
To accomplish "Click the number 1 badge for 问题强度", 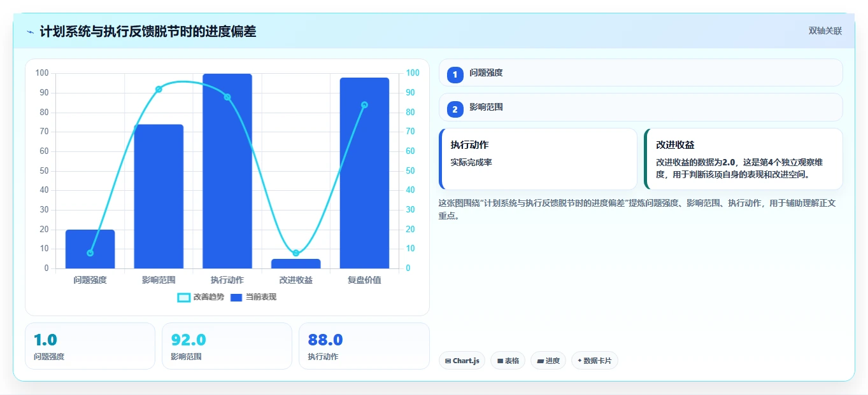I will [455, 74].
